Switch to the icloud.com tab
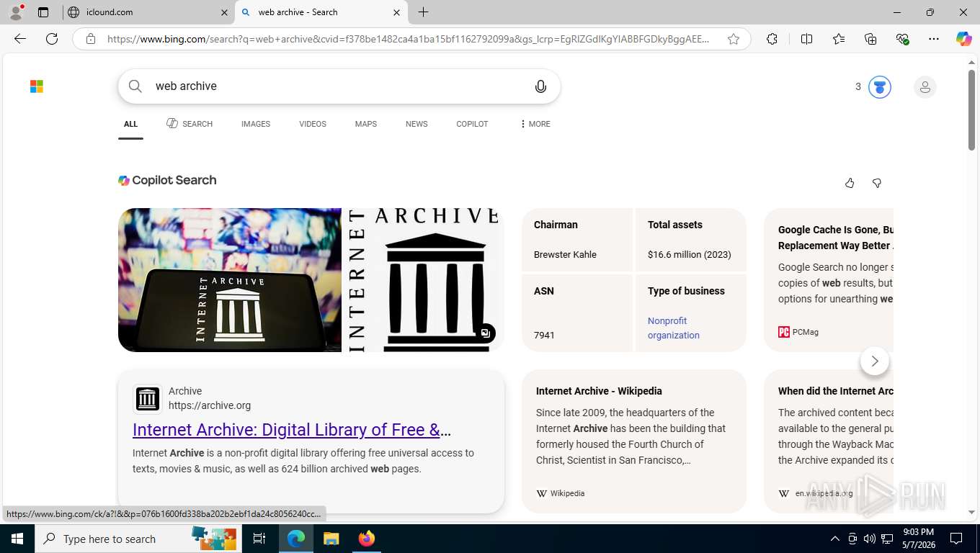Image resolution: width=980 pixels, height=553 pixels. pos(148,12)
